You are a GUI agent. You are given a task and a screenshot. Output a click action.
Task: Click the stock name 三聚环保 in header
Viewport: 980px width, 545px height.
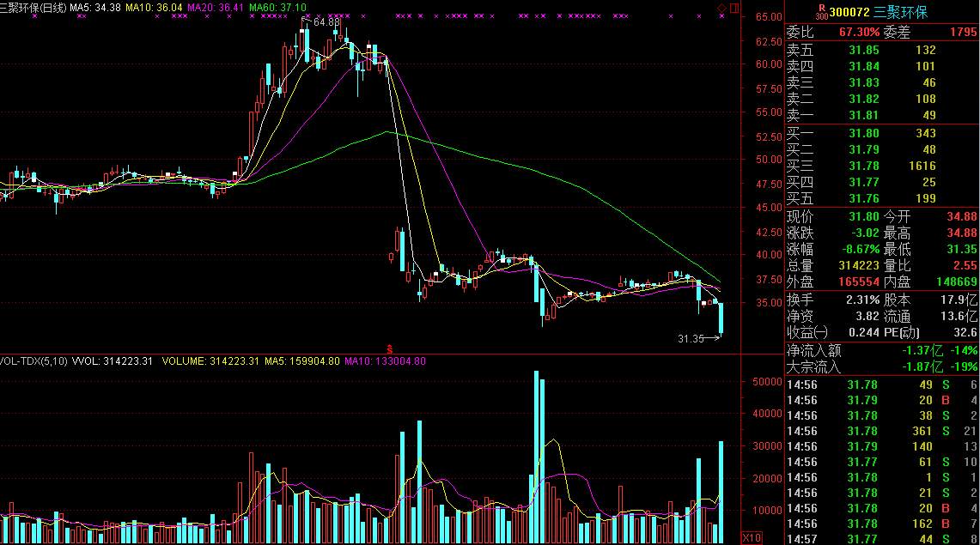(901, 11)
